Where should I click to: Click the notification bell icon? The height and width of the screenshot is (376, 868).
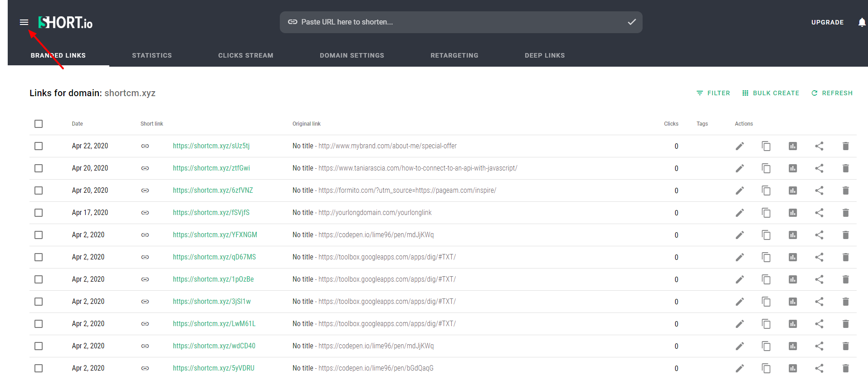(862, 22)
